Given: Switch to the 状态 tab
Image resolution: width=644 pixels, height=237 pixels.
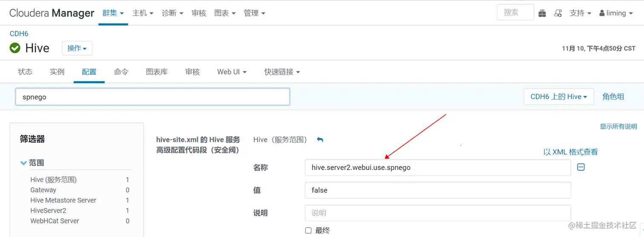Looking at the screenshot, I should pyautogui.click(x=25, y=72).
